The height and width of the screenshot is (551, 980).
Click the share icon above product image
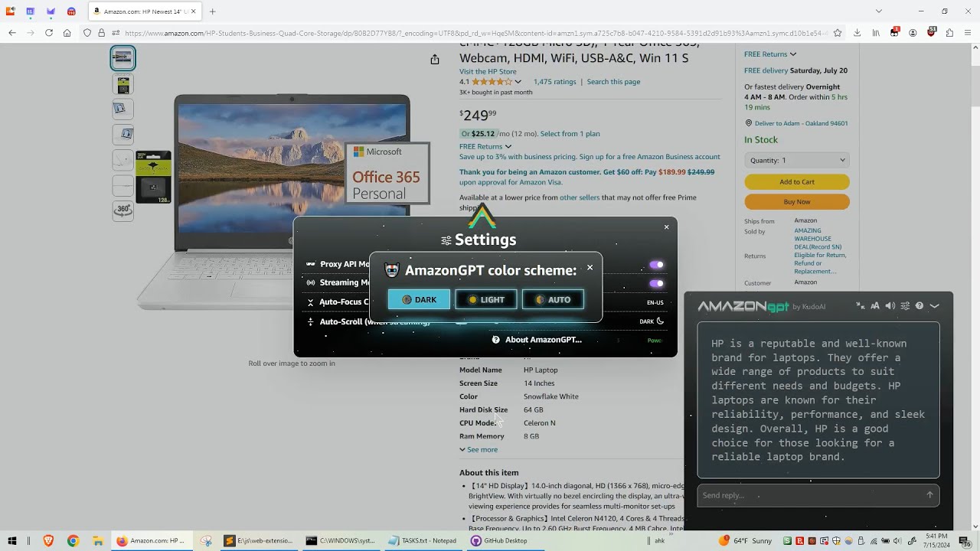click(x=435, y=60)
